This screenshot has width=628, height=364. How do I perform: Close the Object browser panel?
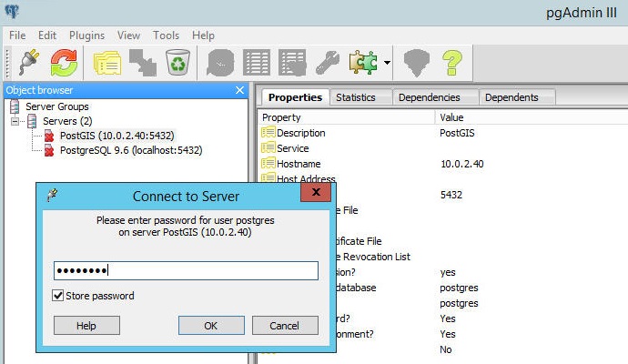point(239,90)
